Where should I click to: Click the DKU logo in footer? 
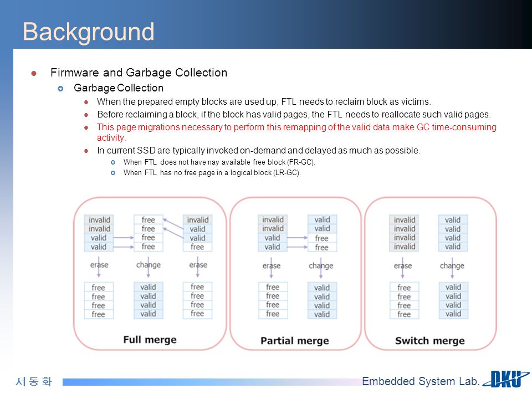coord(506,379)
